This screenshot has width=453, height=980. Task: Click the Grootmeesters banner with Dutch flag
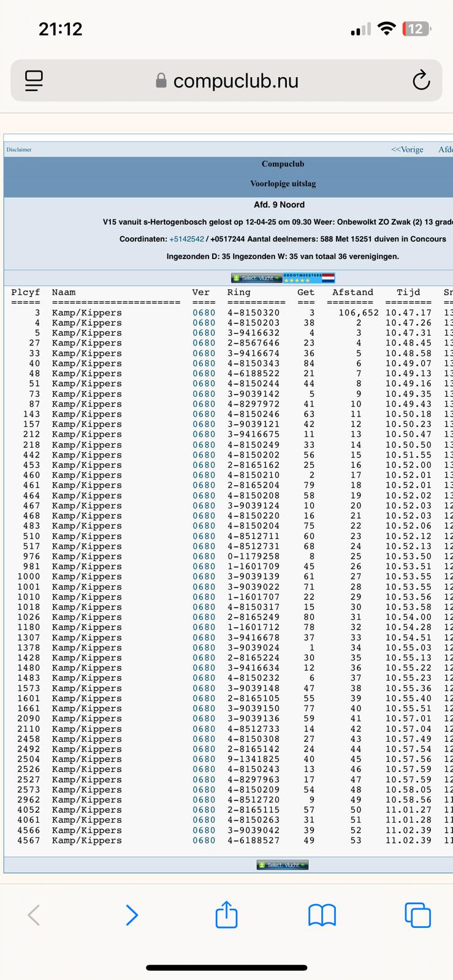309,278
